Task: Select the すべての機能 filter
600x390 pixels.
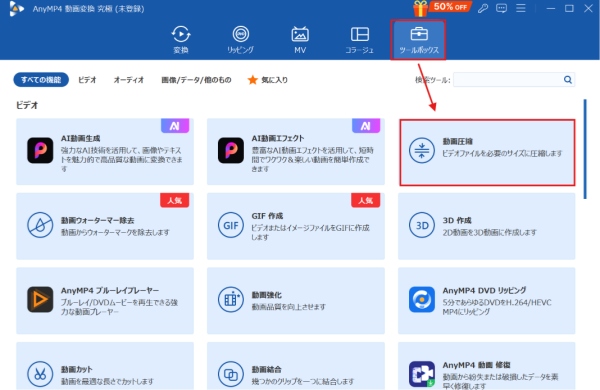Action: pos(41,80)
